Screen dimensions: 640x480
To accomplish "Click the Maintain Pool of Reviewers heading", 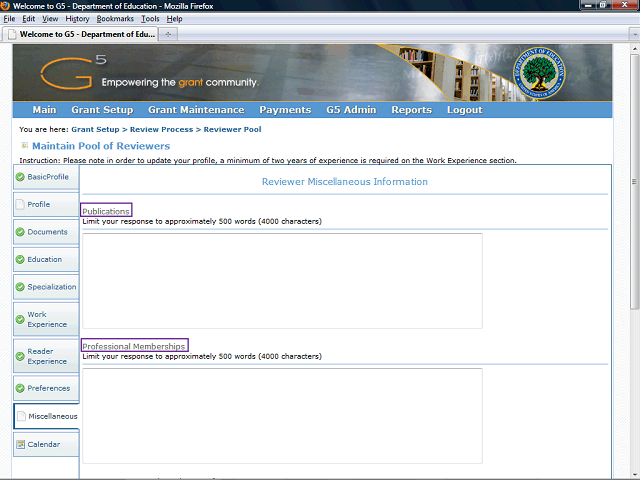I will pos(101,146).
